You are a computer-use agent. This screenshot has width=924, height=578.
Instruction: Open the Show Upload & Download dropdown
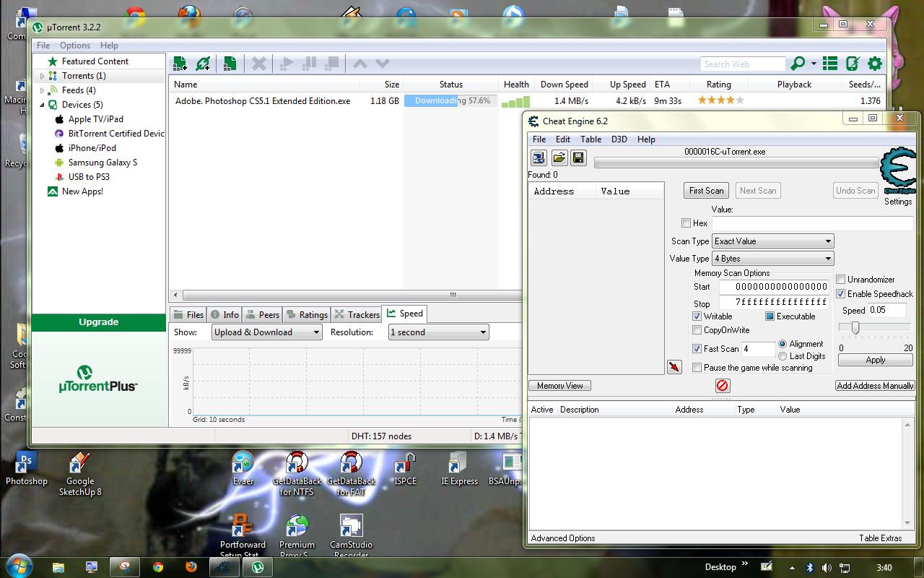click(x=267, y=332)
